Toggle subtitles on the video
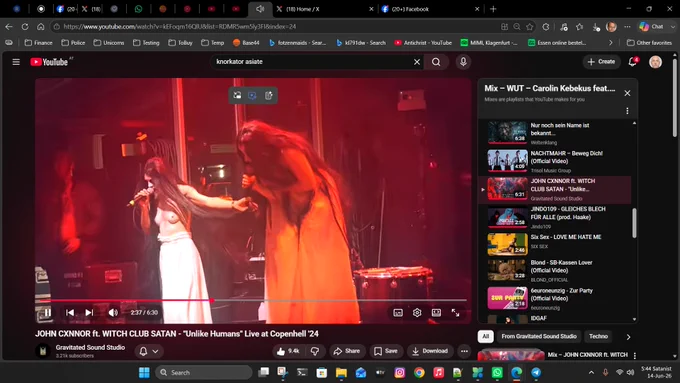Image resolution: width=680 pixels, height=383 pixels. [398, 313]
